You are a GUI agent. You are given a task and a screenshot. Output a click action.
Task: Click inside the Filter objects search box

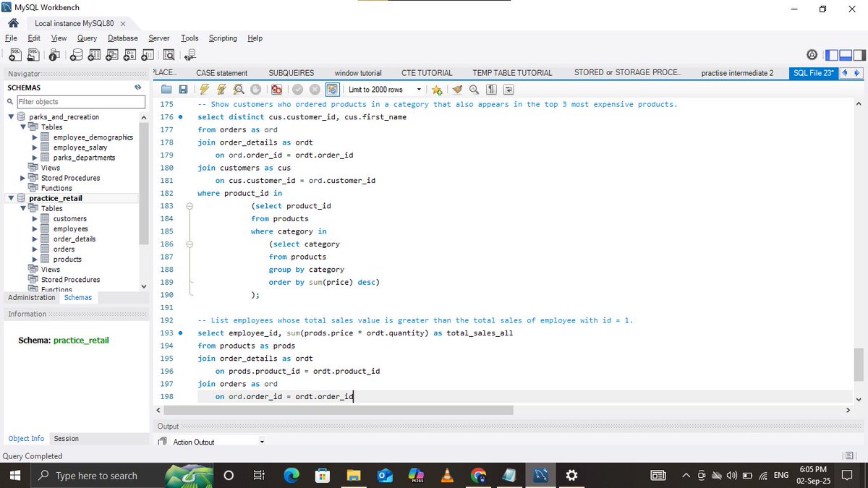80,101
